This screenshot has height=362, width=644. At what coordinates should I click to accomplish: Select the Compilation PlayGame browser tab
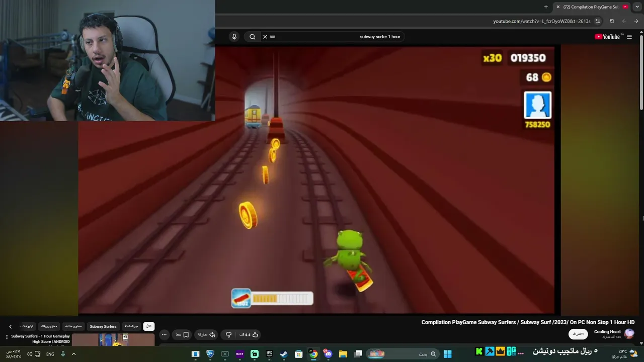592,7
